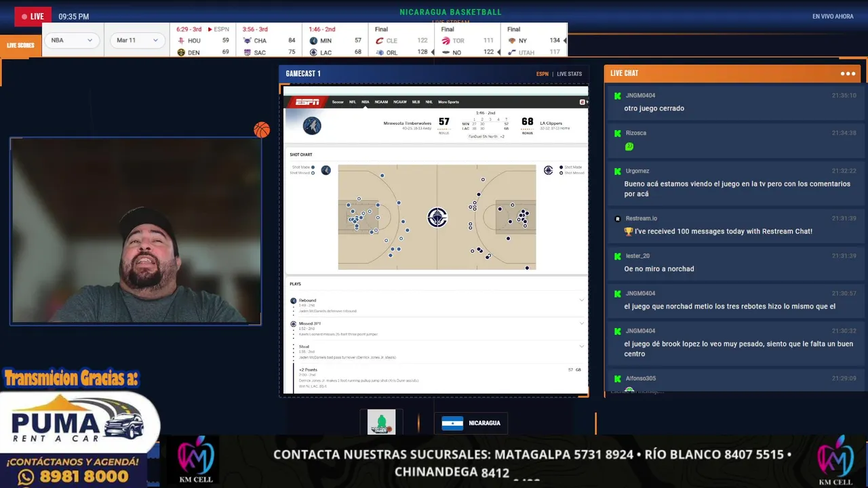The width and height of the screenshot is (868, 488).
Task: Click the LA Clippers team name
Action: [x=551, y=123]
